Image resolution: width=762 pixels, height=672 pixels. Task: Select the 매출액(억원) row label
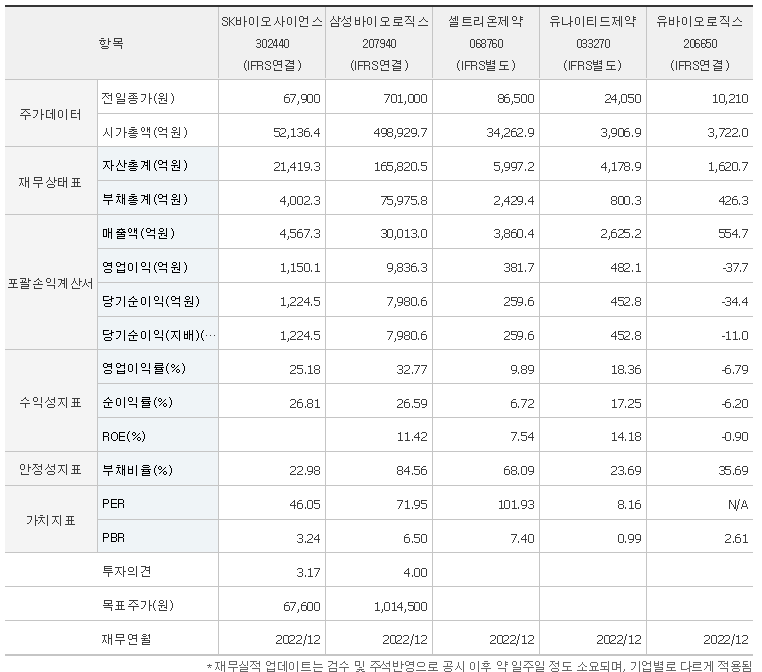138,233
